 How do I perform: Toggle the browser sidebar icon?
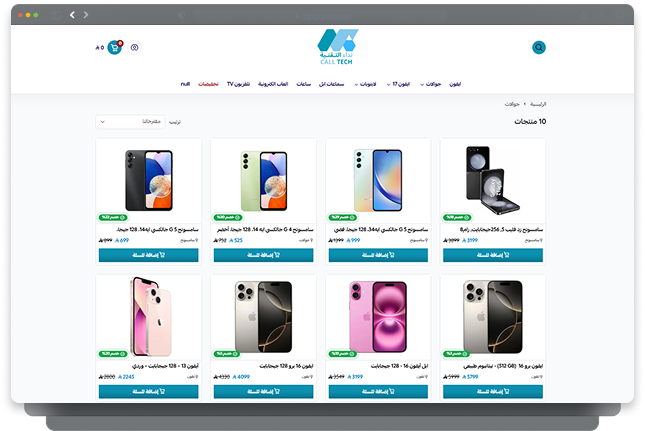click(56, 15)
